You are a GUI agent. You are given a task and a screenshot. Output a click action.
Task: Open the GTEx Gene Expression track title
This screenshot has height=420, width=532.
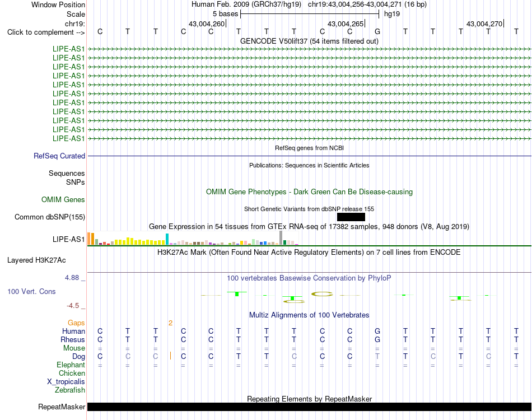click(309, 226)
